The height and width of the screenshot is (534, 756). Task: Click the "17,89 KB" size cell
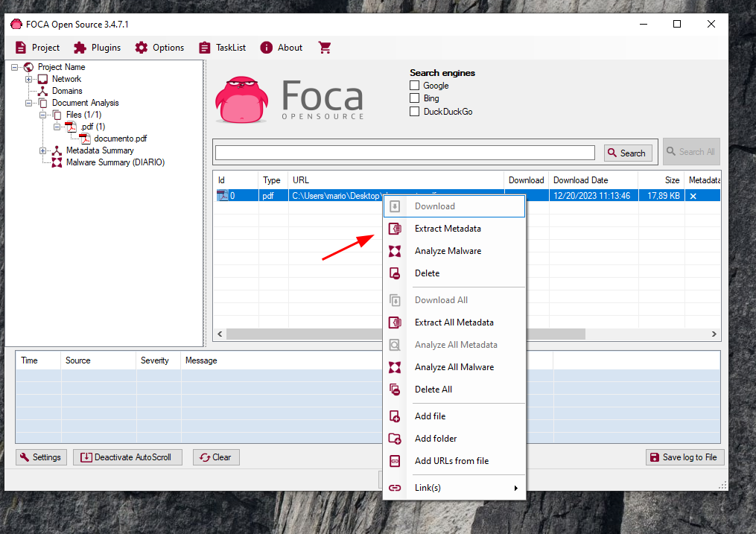[x=661, y=196]
